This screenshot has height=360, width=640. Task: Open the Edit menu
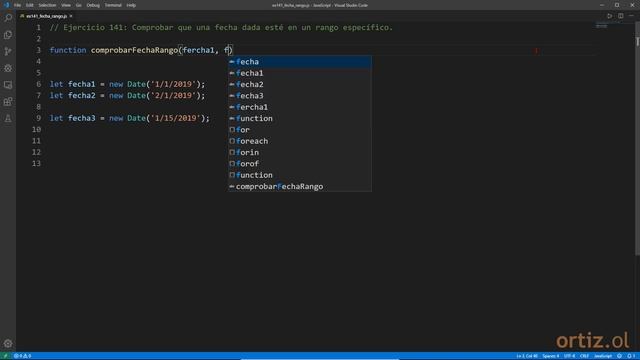[x=30, y=5]
